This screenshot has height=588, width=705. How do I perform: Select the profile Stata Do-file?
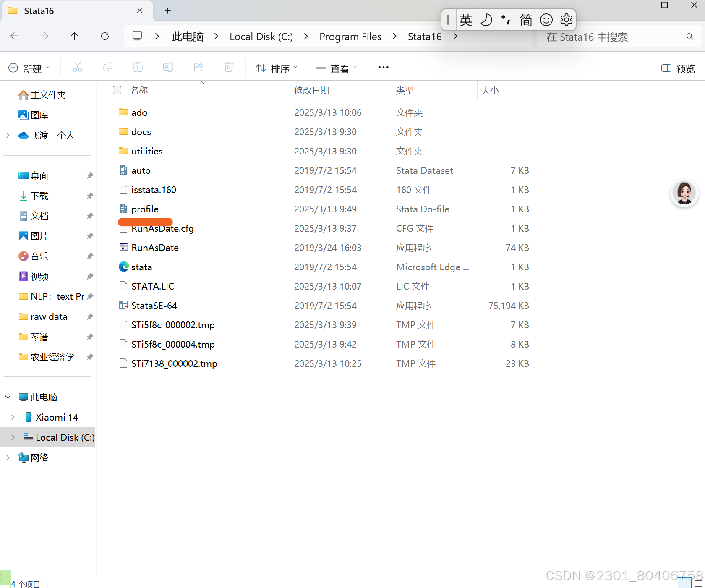tap(139, 209)
